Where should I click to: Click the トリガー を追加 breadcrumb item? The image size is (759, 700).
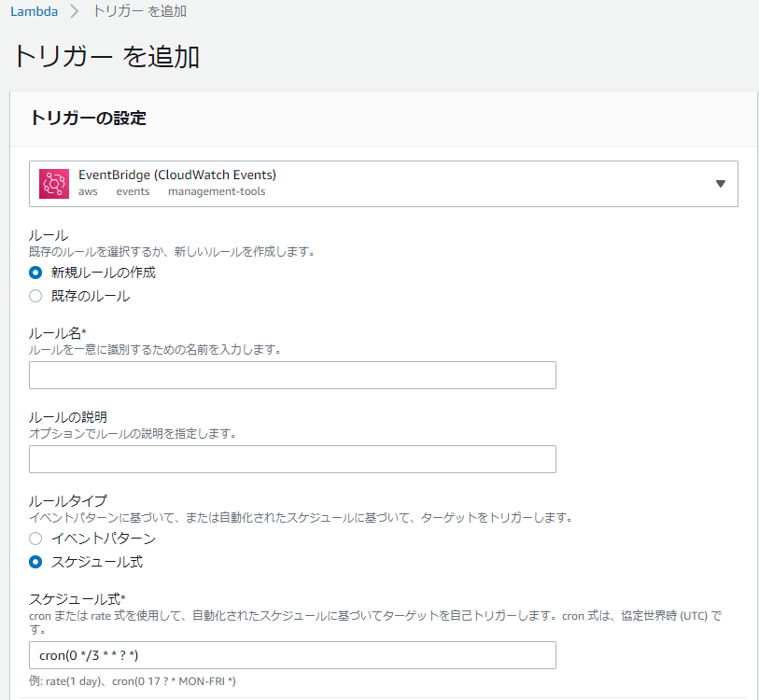point(140,11)
